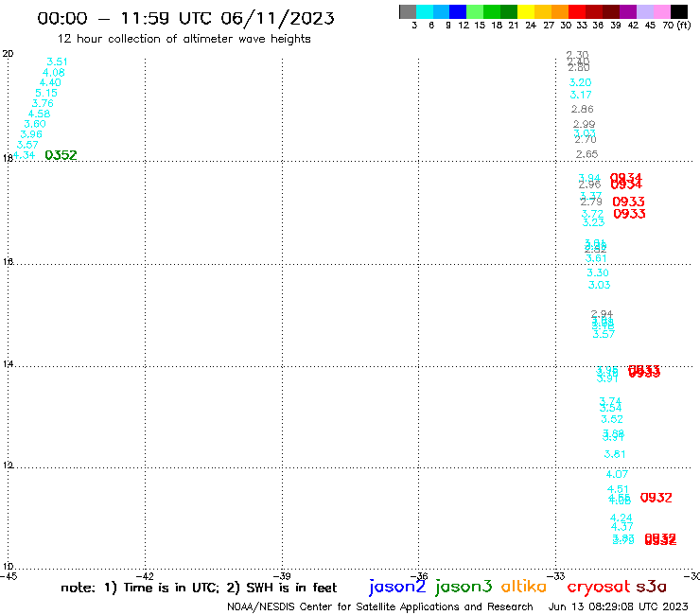The width and height of the screenshot is (700, 615).
Task: Click the wave height value 4.58
Action: click(x=39, y=114)
